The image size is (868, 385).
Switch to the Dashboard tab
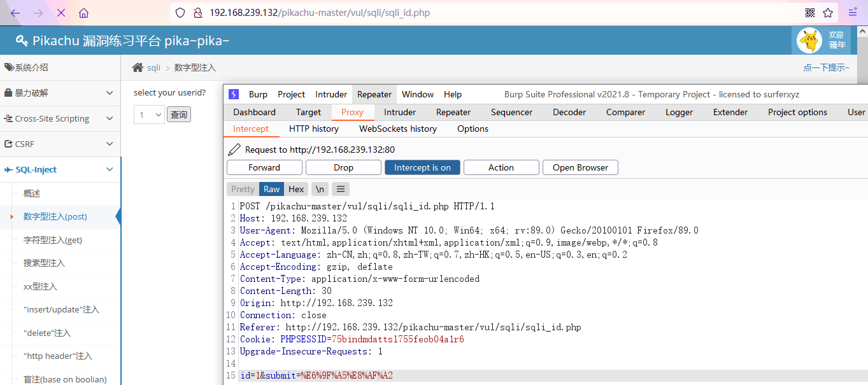click(x=254, y=112)
